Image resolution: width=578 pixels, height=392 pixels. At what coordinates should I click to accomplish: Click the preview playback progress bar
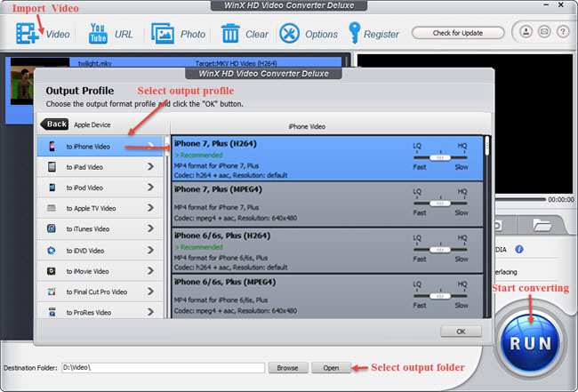(x=520, y=199)
